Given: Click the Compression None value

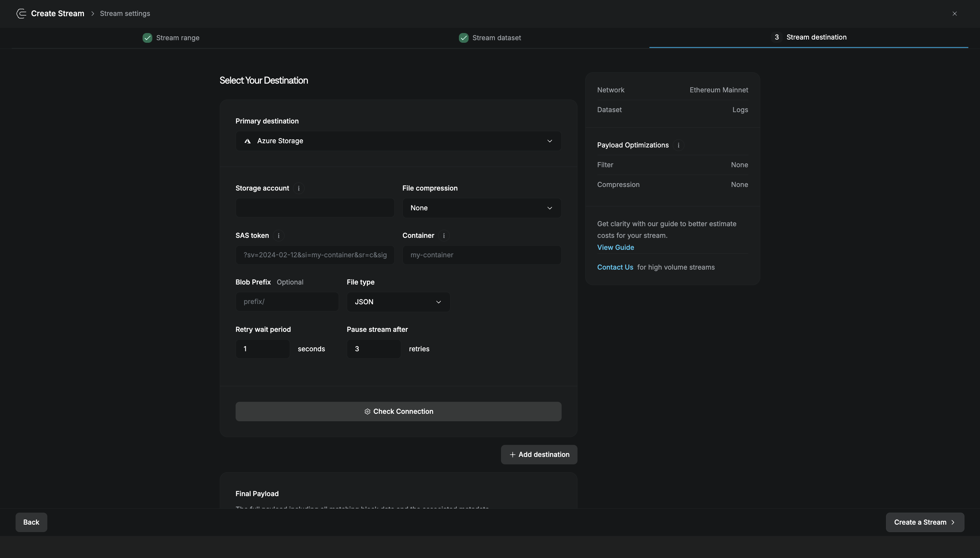Looking at the screenshot, I should click(x=739, y=185).
